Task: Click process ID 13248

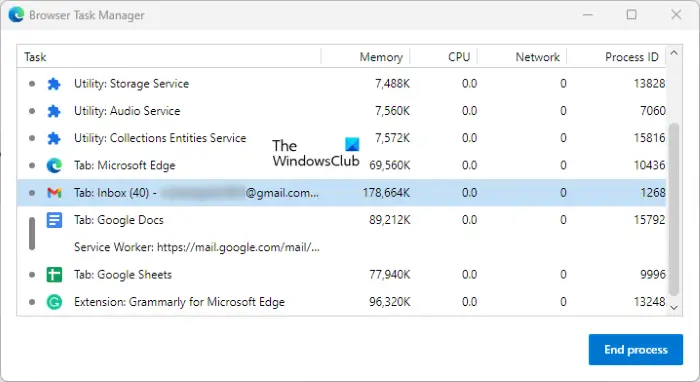Action: pos(650,302)
